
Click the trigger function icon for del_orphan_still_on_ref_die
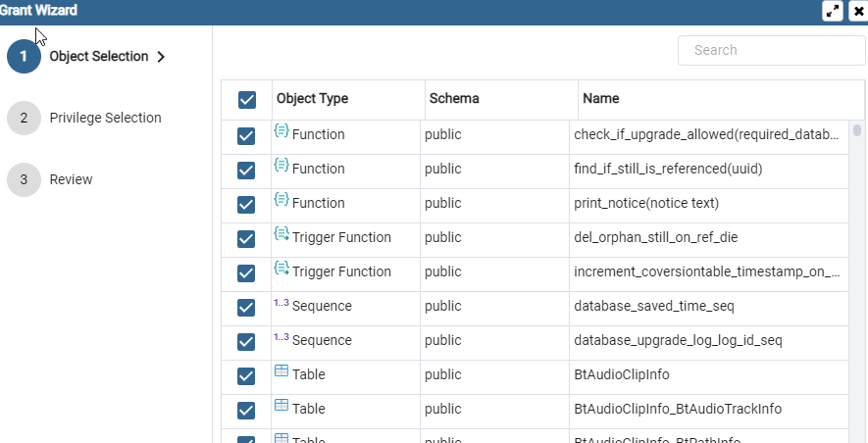click(281, 234)
